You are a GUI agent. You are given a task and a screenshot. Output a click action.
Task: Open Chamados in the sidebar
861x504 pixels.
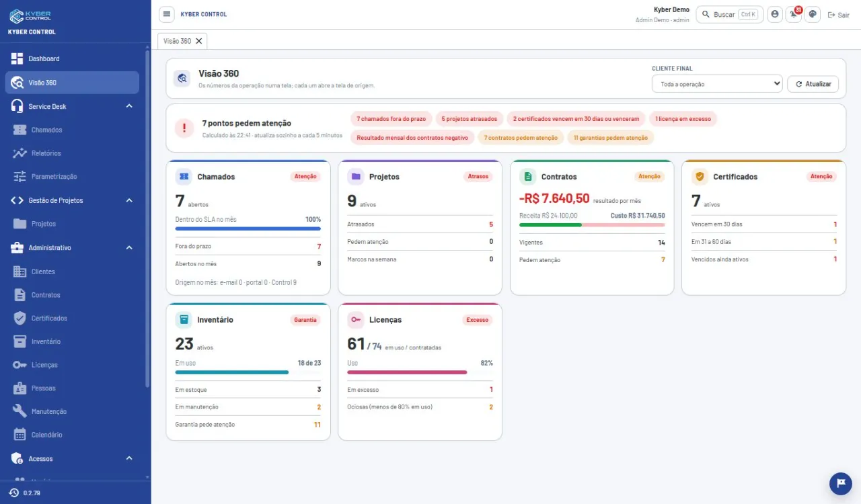[x=73, y=130]
